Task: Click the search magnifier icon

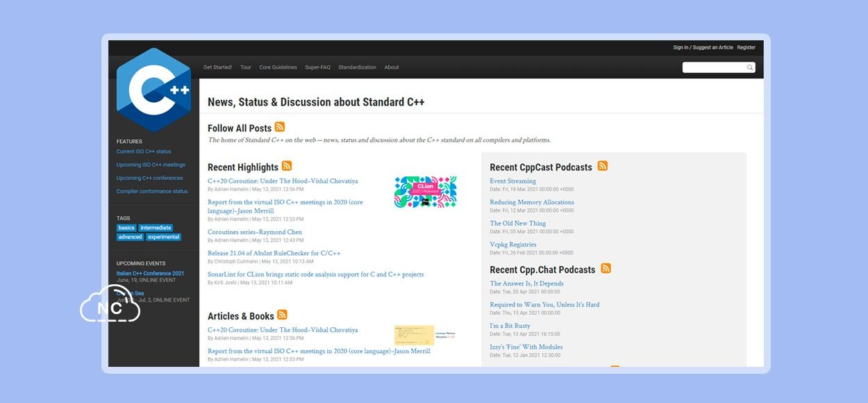Action: tap(750, 67)
